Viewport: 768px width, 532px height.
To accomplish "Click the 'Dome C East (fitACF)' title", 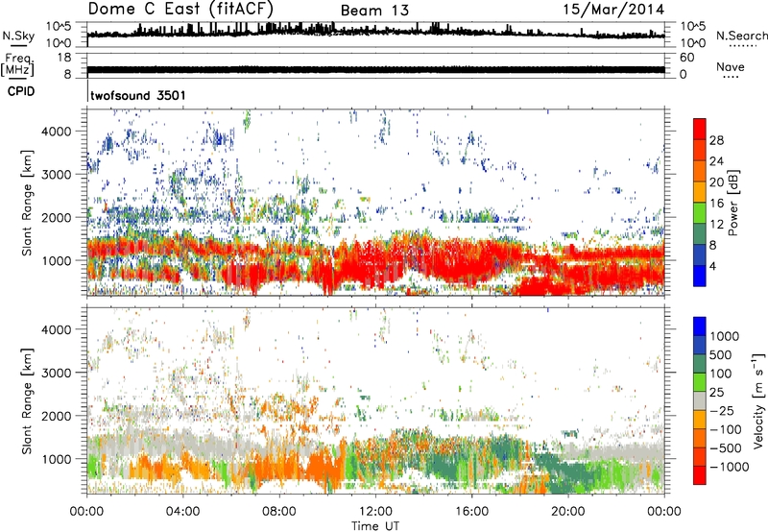I will (180, 9).
